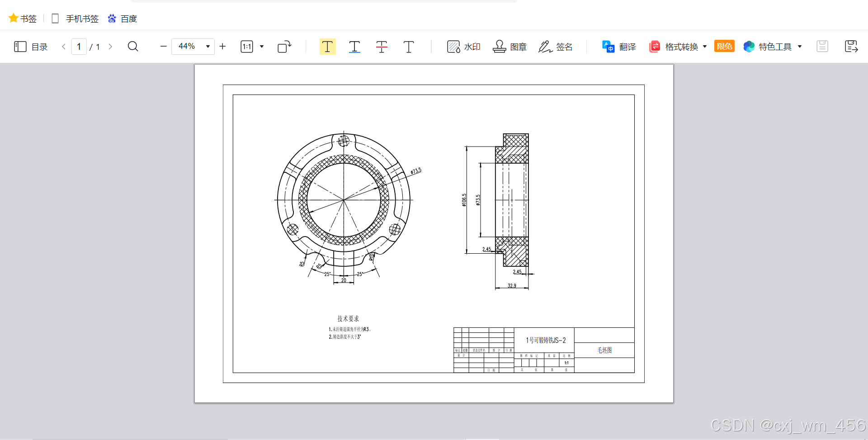868x440 pixels.
Task: Open the 签名 signature tool
Action: [x=556, y=47]
